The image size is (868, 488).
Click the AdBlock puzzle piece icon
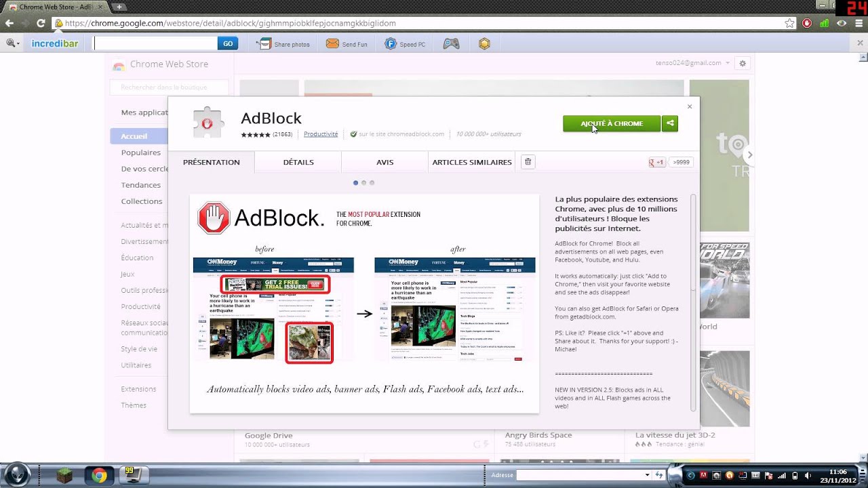coord(208,123)
